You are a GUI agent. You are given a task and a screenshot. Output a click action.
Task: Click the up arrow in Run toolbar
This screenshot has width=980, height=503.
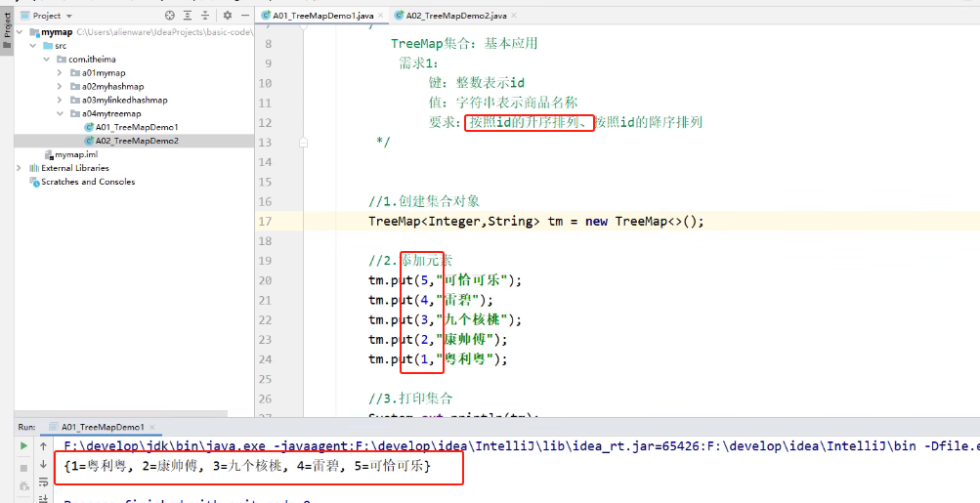pyautogui.click(x=43, y=446)
